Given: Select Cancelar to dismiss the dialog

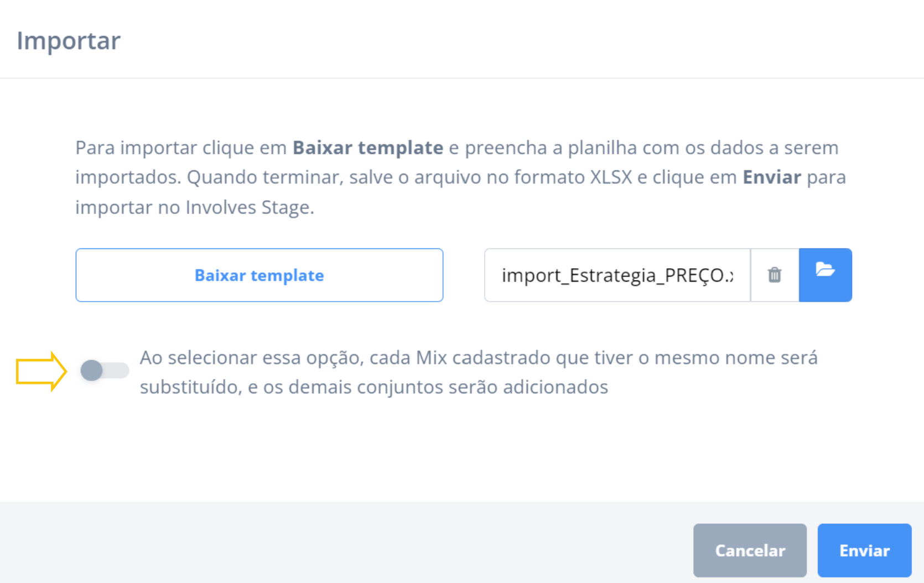Looking at the screenshot, I should (750, 550).
